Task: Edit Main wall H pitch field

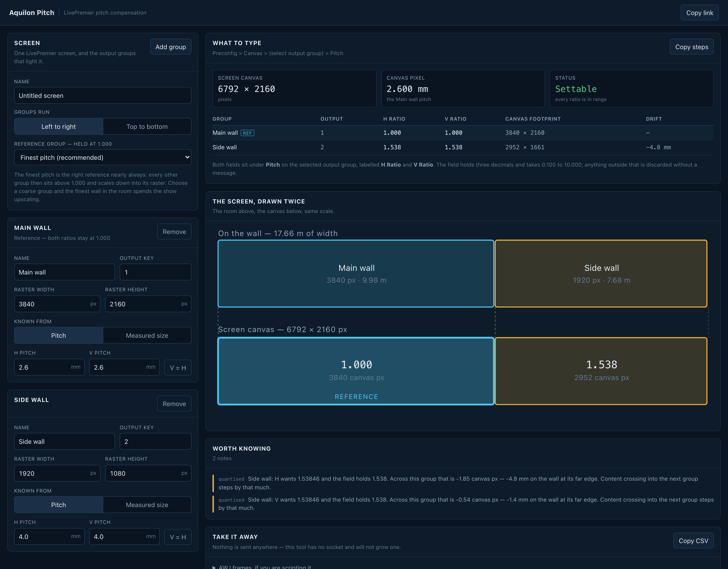Action: 49,367
